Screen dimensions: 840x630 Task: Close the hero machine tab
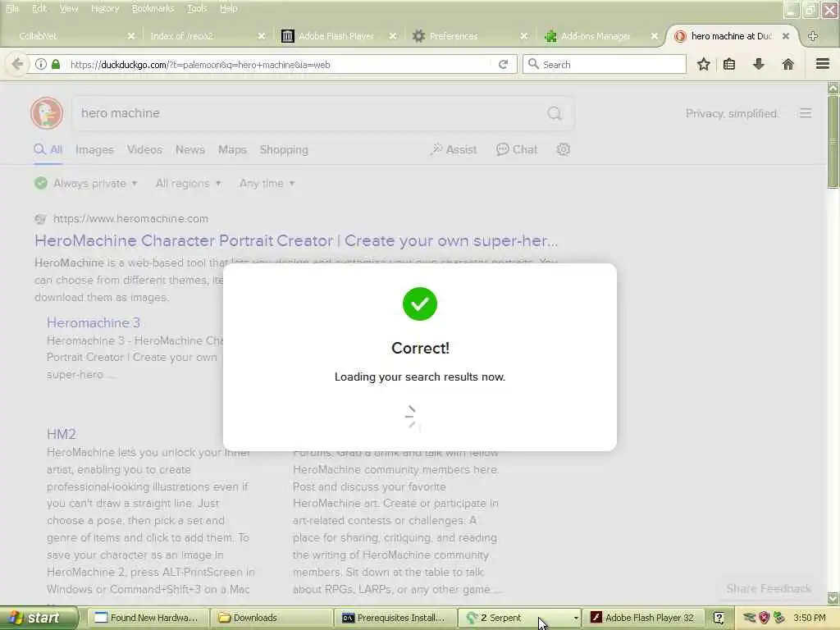pyautogui.click(x=785, y=36)
